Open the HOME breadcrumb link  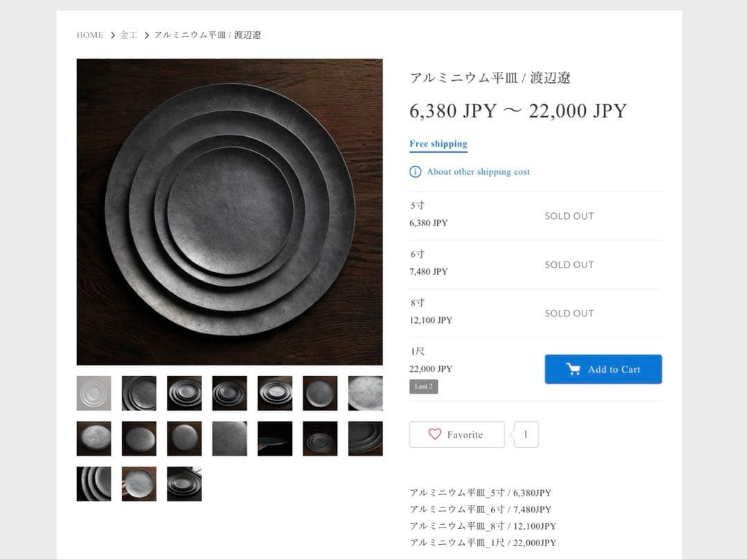(89, 35)
